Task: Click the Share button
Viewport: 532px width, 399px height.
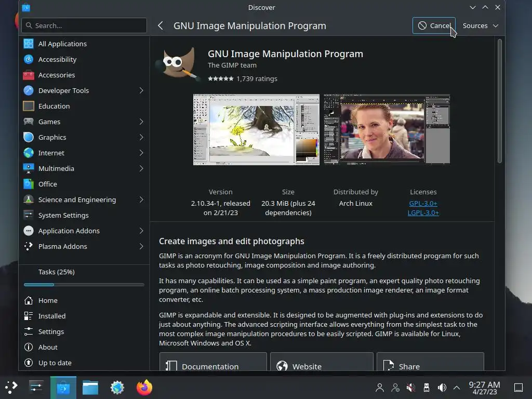Action: coord(430,362)
